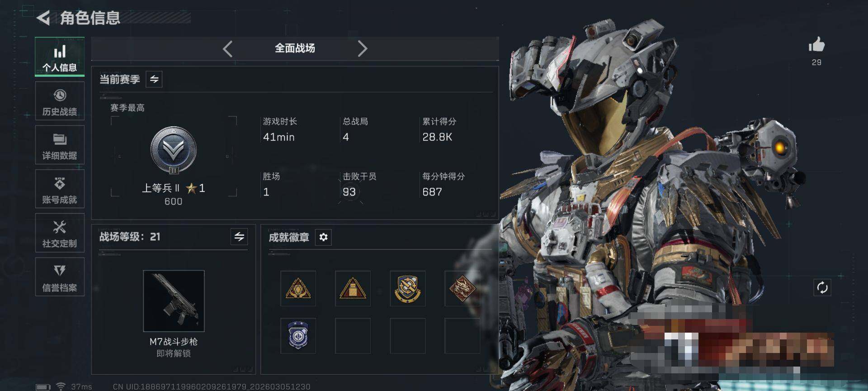The height and width of the screenshot is (391, 868).
Task: Select the red dragon diamond badge
Action: [x=462, y=288]
